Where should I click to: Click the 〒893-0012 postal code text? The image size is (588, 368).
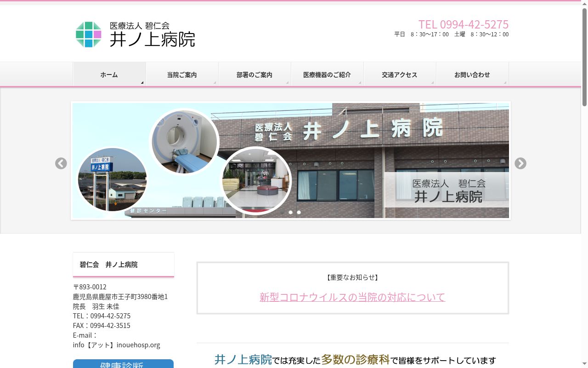(90, 287)
